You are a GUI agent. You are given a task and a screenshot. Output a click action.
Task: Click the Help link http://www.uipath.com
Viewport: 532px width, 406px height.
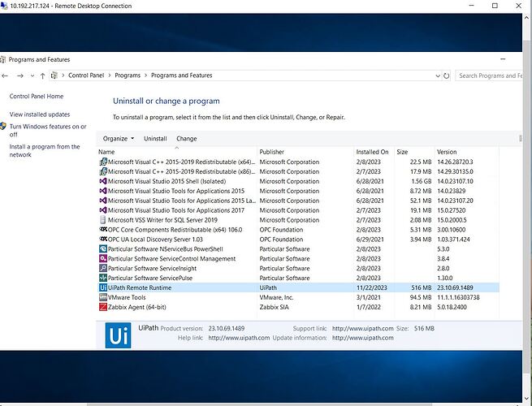coord(239,338)
